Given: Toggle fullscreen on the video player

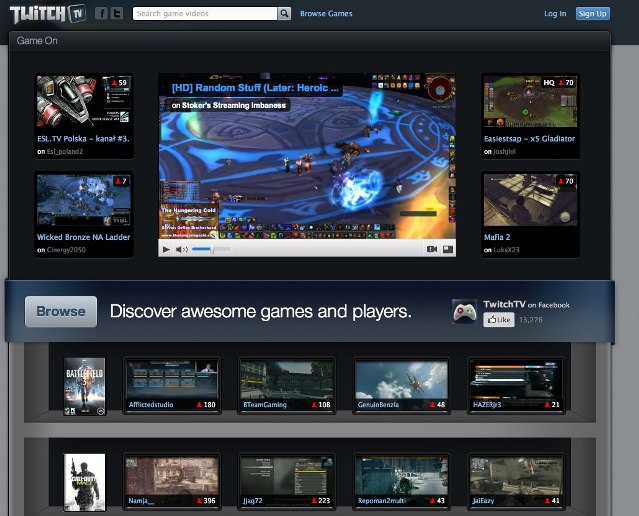Looking at the screenshot, I should [448, 249].
